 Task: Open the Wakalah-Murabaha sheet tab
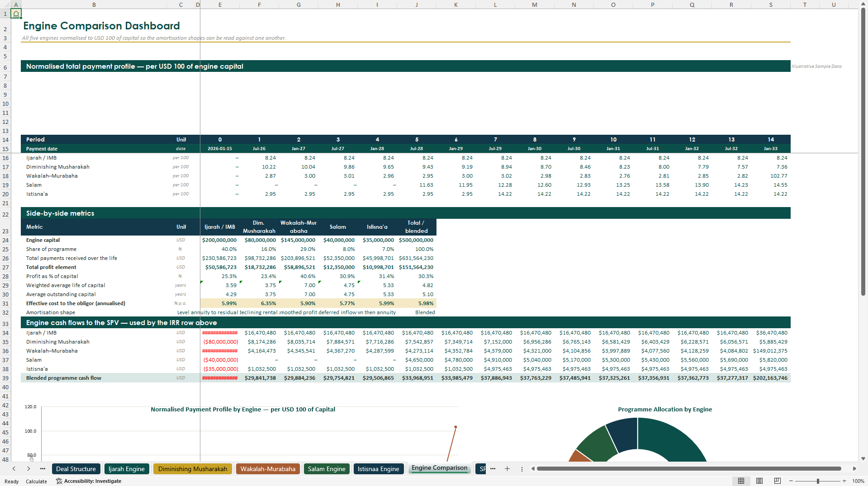tap(268, 469)
